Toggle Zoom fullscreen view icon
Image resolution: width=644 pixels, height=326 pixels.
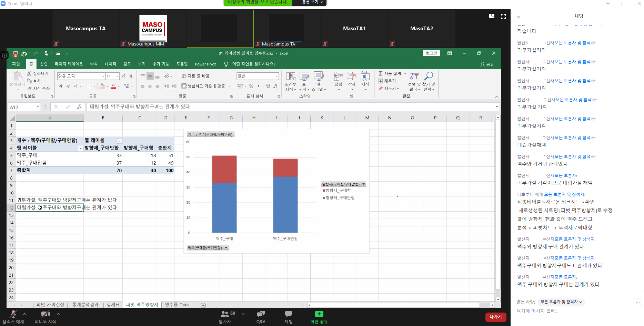click(x=503, y=16)
